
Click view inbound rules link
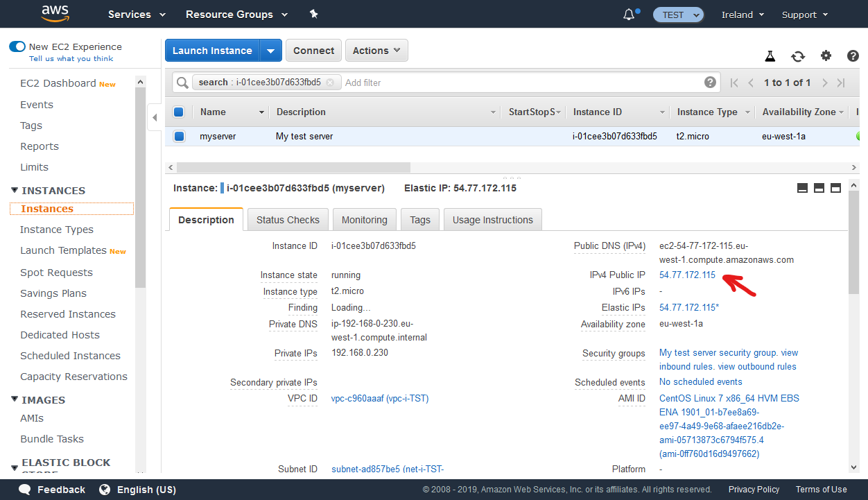click(729, 359)
